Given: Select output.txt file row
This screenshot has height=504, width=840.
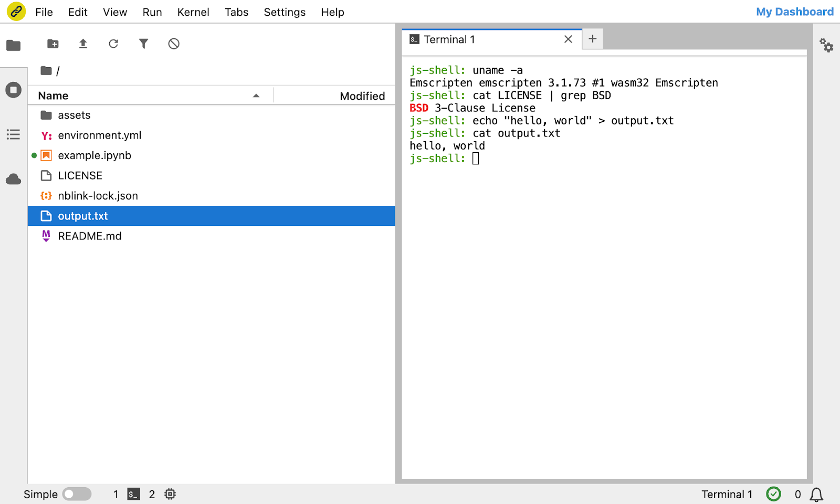Looking at the screenshot, I should coord(211,216).
